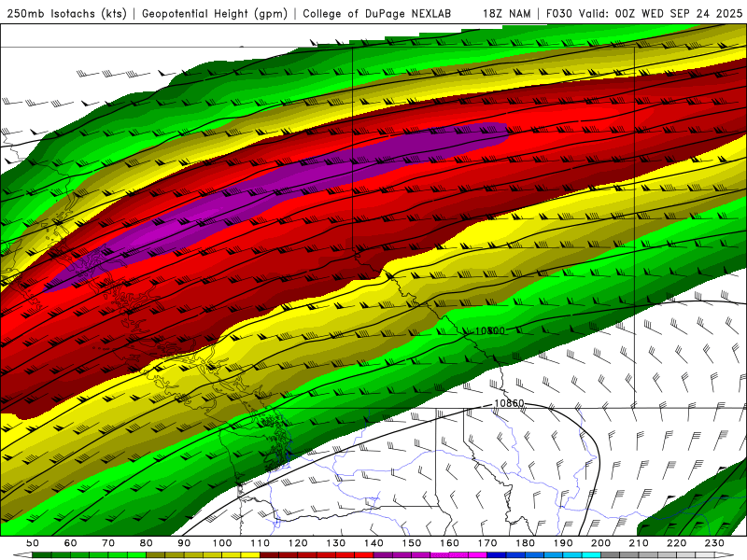
Task: Click the '250mb Isotachs (kts)' title text
Action: 66,14
